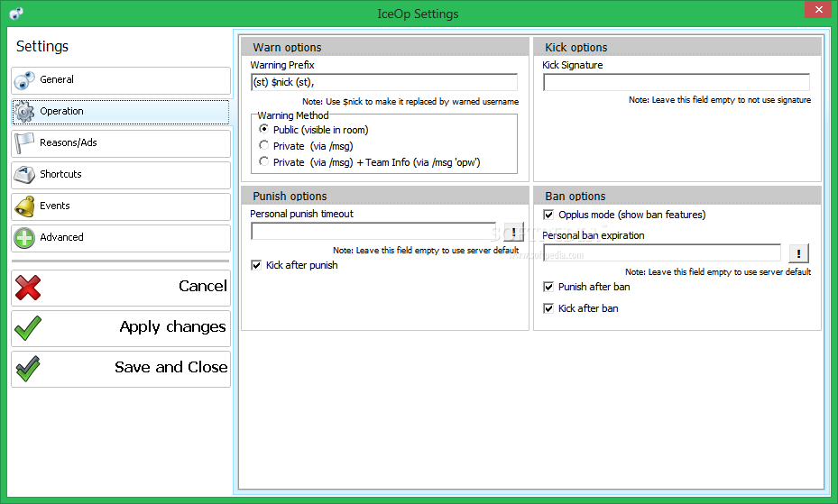This screenshot has width=838, height=504.
Task: Click the IceOp app icon in title bar
Action: click(16, 13)
